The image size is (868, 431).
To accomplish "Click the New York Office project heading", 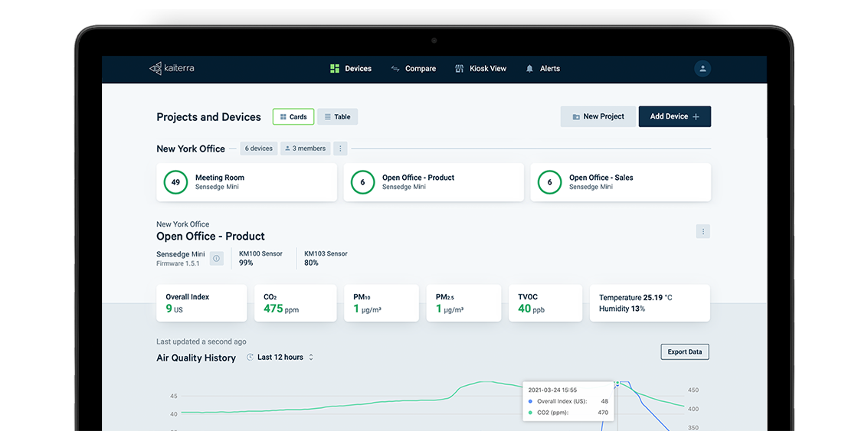I will [x=191, y=149].
